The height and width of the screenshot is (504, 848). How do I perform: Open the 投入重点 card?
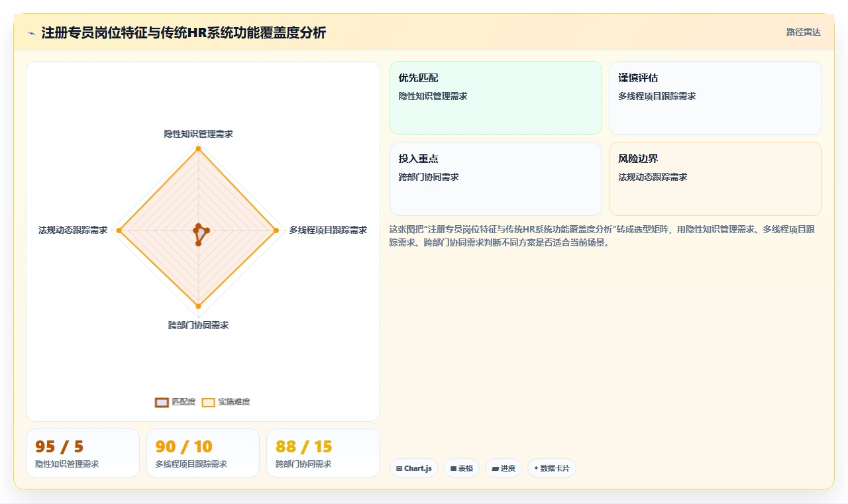(496, 179)
